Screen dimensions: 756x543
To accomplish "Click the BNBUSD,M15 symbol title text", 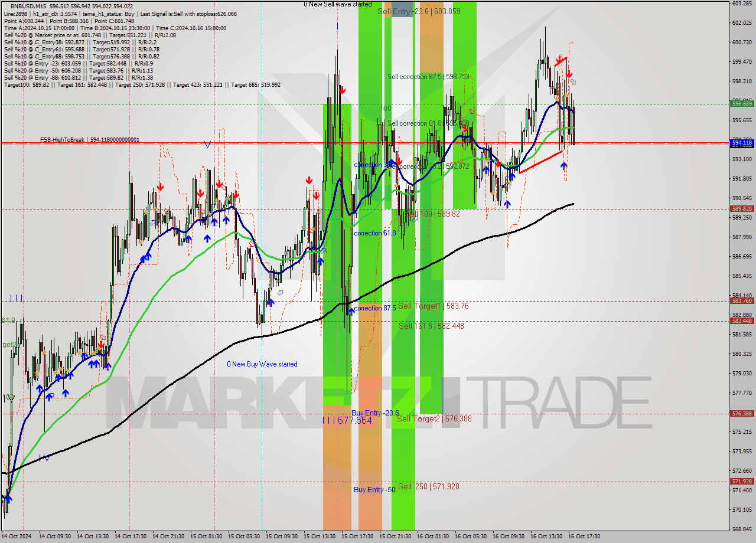I will coord(28,6).
